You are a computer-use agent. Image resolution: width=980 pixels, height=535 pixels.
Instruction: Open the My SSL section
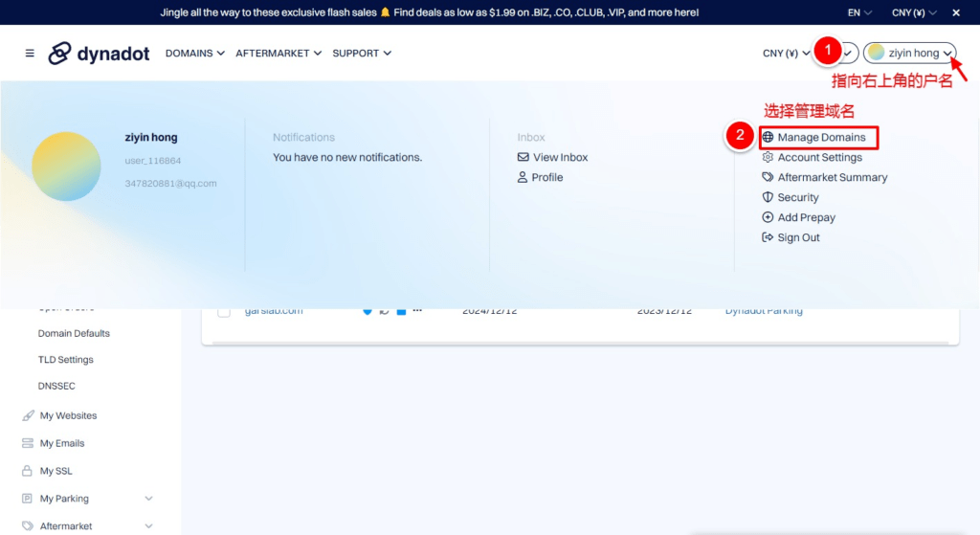(56, 471)
